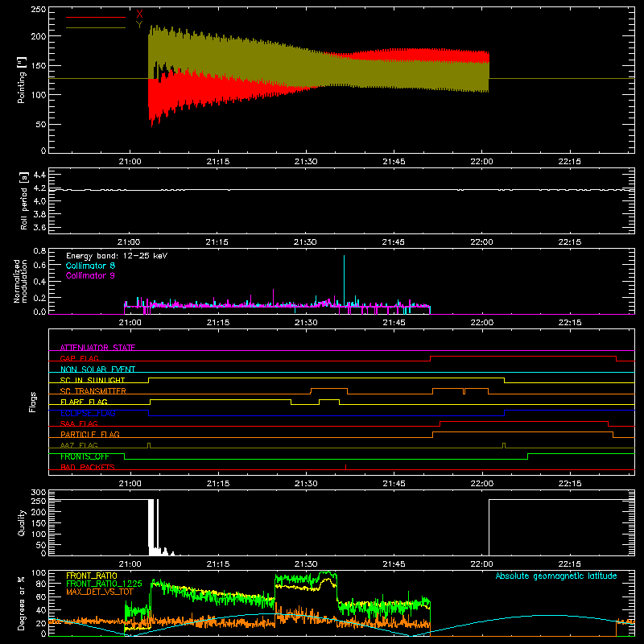Click the olive A47_FLAG label
The height and width of the screenshot is (644, 644).
79,445
